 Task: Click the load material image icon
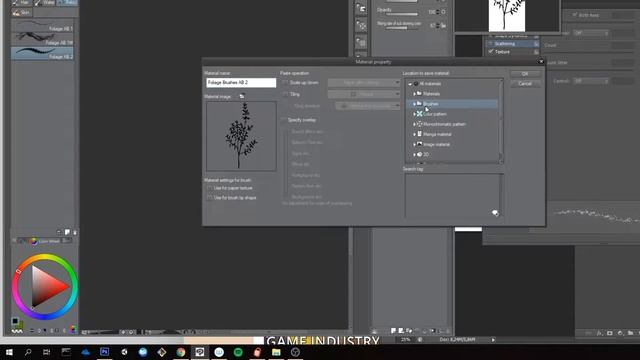point(242,96)
